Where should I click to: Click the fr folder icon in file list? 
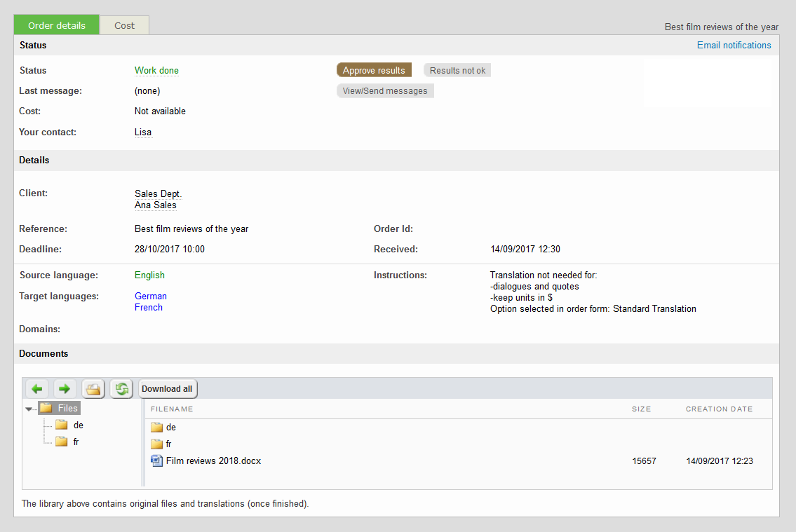point(156,444)
